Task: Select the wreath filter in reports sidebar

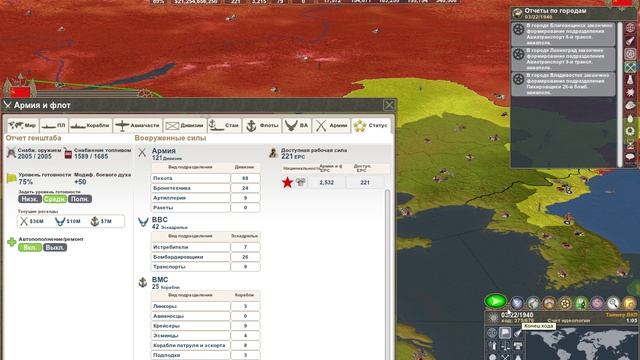Action: [x=631, y=131]
